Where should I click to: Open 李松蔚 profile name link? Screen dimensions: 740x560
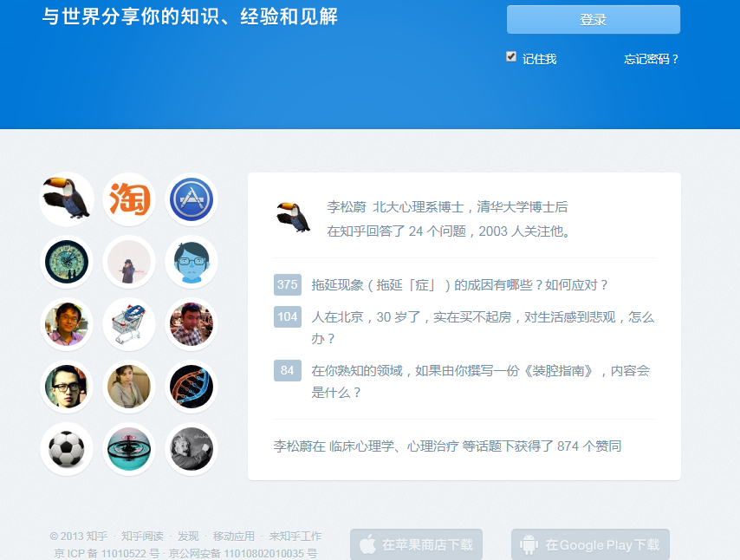347,207
